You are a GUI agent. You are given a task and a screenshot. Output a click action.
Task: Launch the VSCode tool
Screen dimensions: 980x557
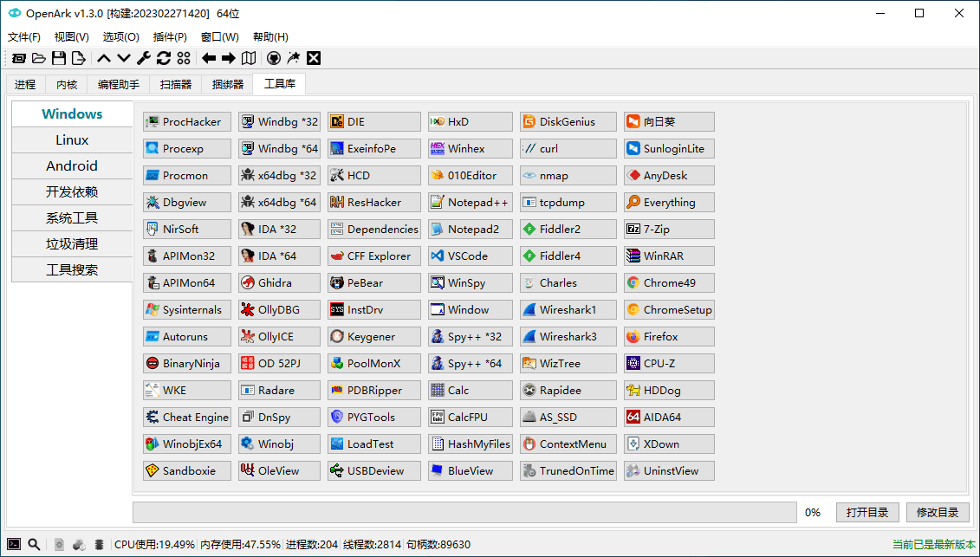470,256
